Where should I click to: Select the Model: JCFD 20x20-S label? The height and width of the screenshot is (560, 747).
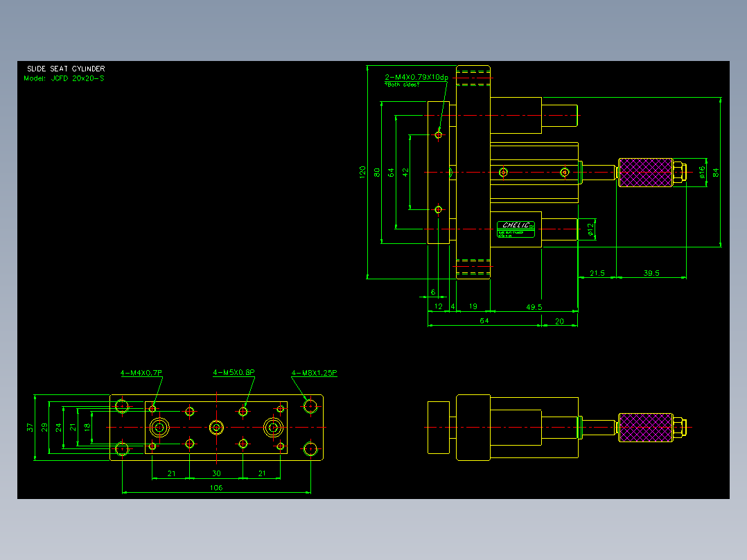tap(64, 78)
